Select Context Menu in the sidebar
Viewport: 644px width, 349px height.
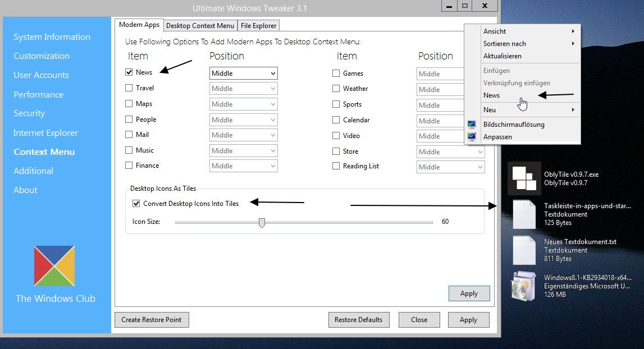(44, 152)
